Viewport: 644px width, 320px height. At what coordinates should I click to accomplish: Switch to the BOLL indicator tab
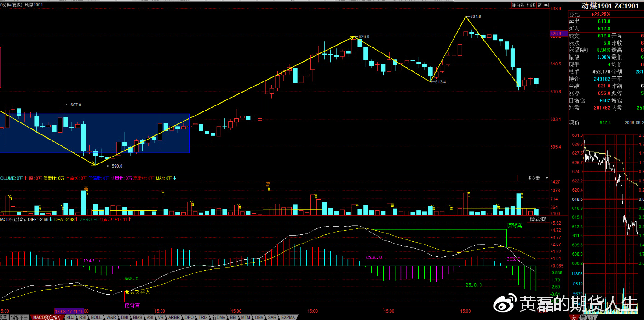point(96,317)
